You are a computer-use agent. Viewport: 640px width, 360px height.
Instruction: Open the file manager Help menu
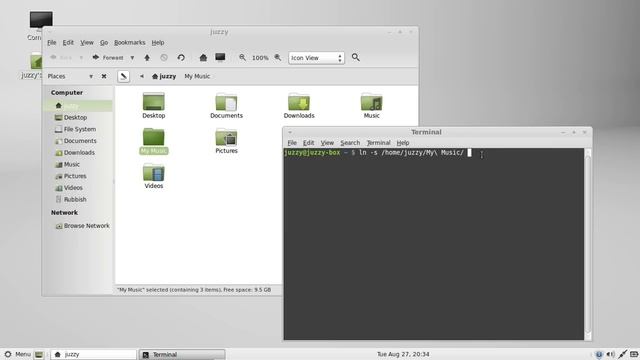[158, 42]
